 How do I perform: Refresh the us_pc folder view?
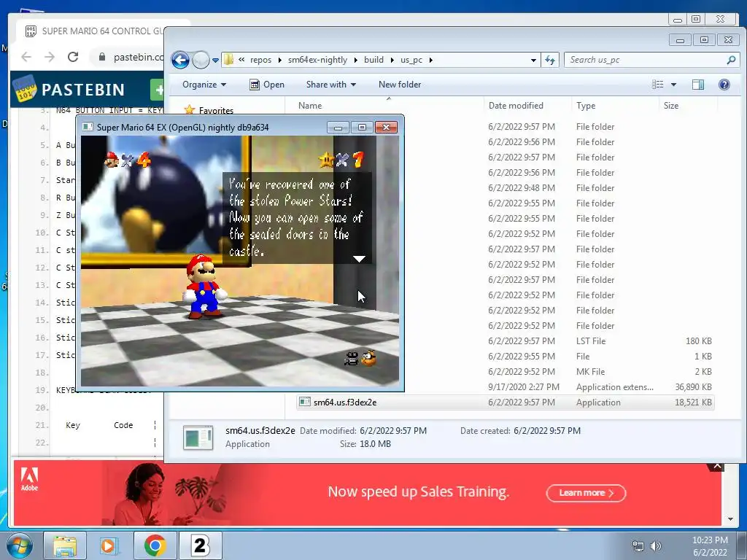[550, 60]
